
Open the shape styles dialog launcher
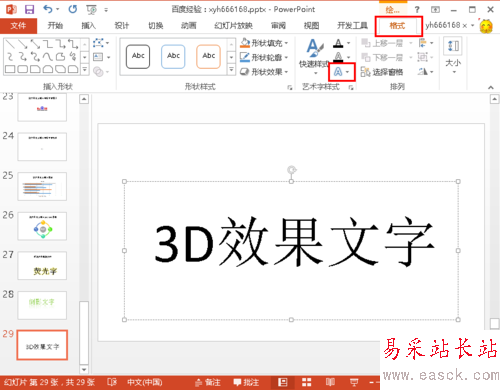click(x=290, y=88)
